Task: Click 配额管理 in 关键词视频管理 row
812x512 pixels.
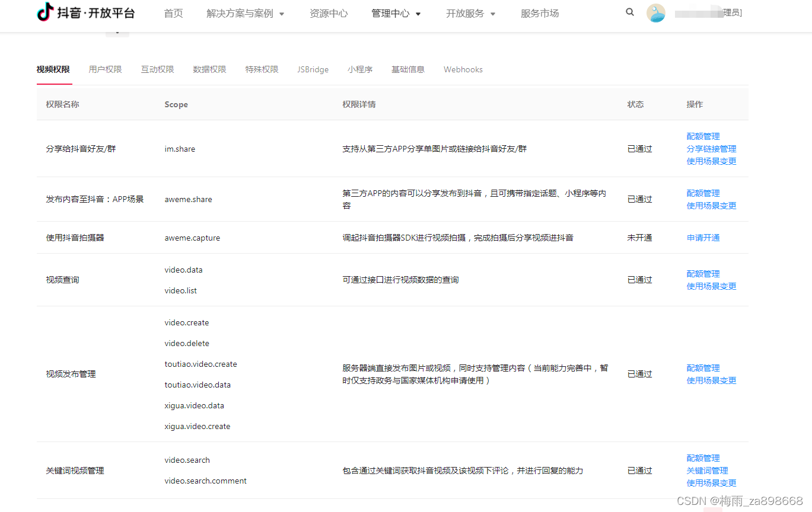Action: (x=703, y=458)
